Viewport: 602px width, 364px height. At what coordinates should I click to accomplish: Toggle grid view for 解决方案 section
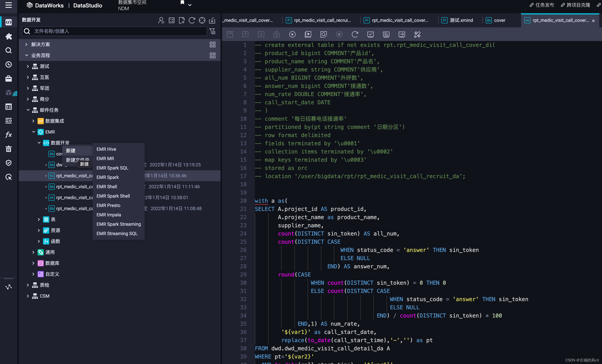212,45
